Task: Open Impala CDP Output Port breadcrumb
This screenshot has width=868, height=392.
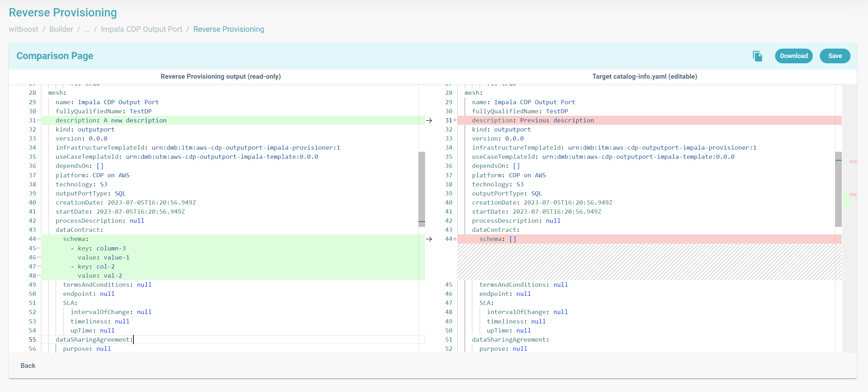Action: [141, 29]
